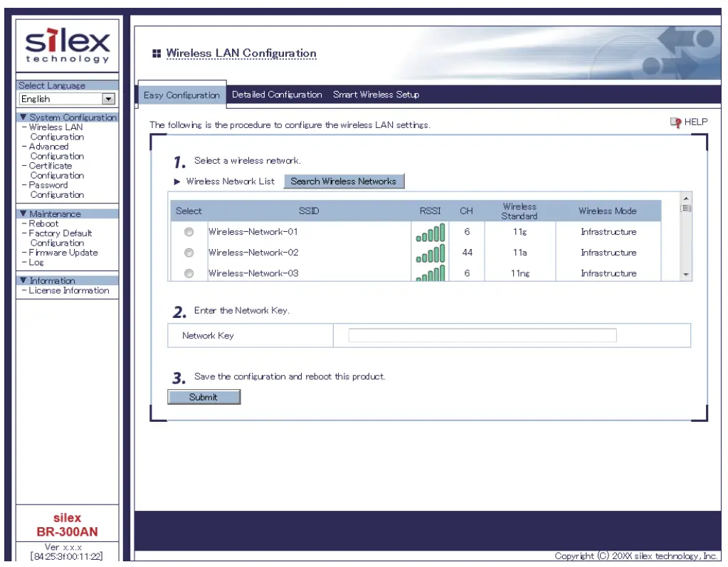Screen dimensions: 728x567
Task: Open the Smart Wireless Setup tab
Action: [x=376, y=94]
